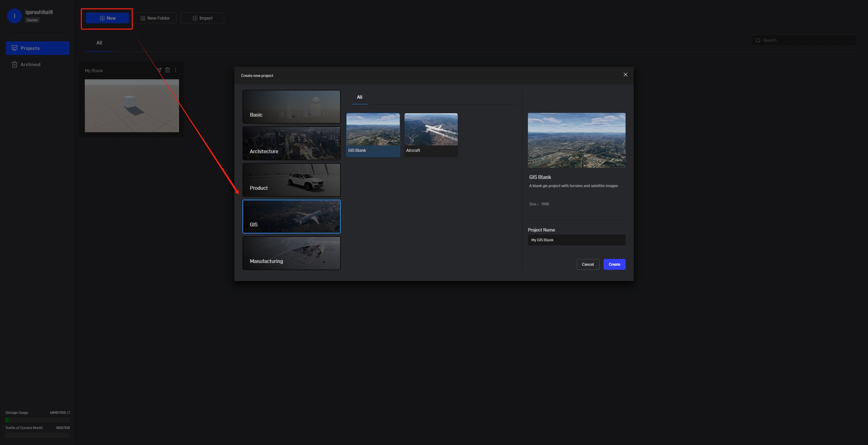Click the plus icon on New Folder button
Viewport: 868px width, 445px height.
pos(143,18)
